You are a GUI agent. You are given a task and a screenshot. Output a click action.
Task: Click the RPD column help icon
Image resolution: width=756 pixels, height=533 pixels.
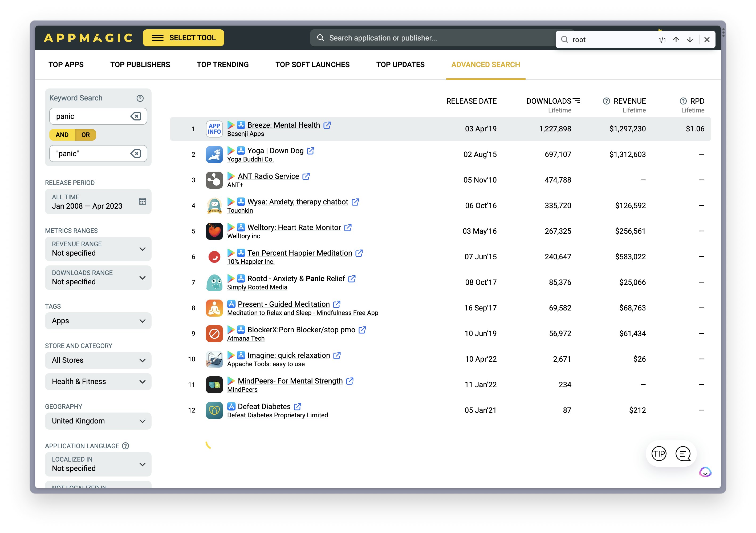[x=683, y=101]
